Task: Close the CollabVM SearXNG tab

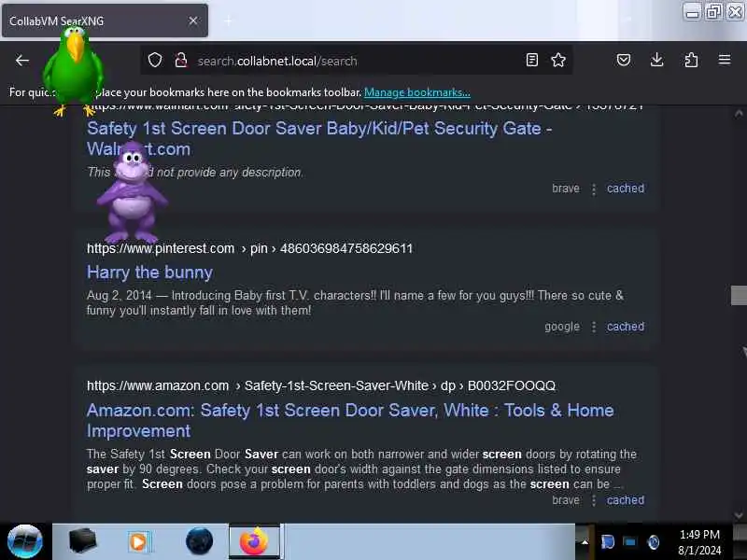Action: 193,21
